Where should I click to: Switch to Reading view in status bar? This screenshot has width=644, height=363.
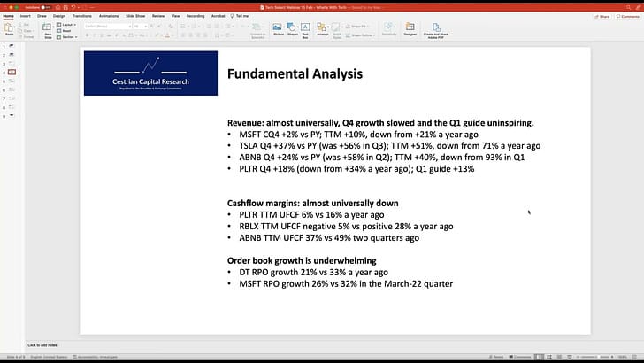click(559, 357)
